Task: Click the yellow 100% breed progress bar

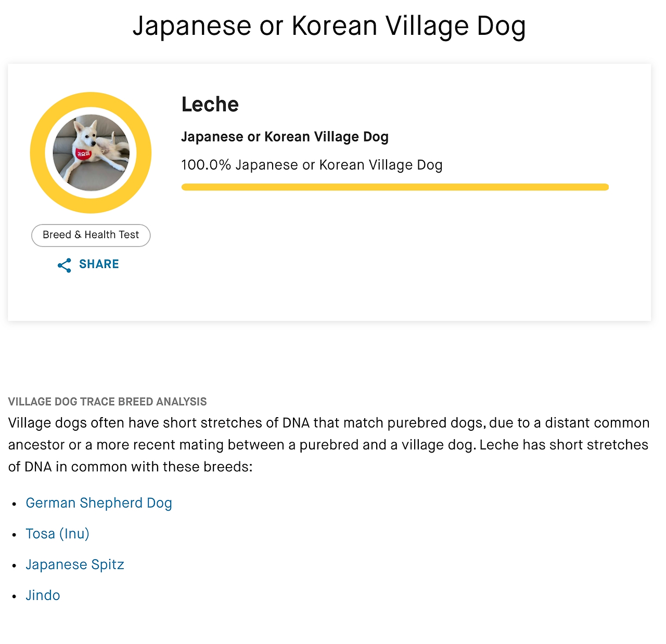Action: 394,187
